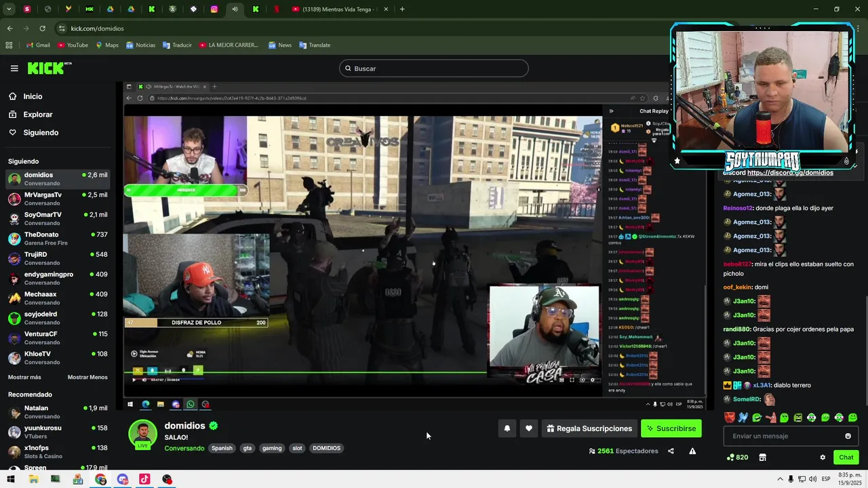This screenshot has height=488, width=868.
Task: Open the Traducir bookmark
Action: coord(177,45)
